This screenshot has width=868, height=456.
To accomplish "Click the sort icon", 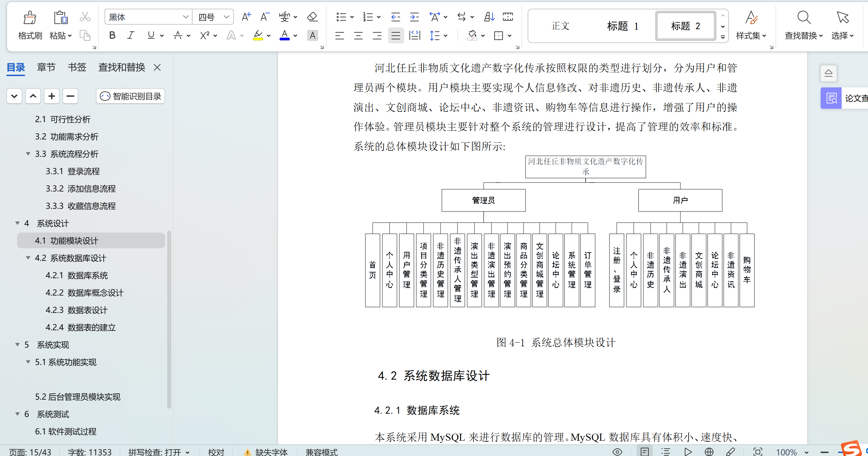I will [489, 17].
